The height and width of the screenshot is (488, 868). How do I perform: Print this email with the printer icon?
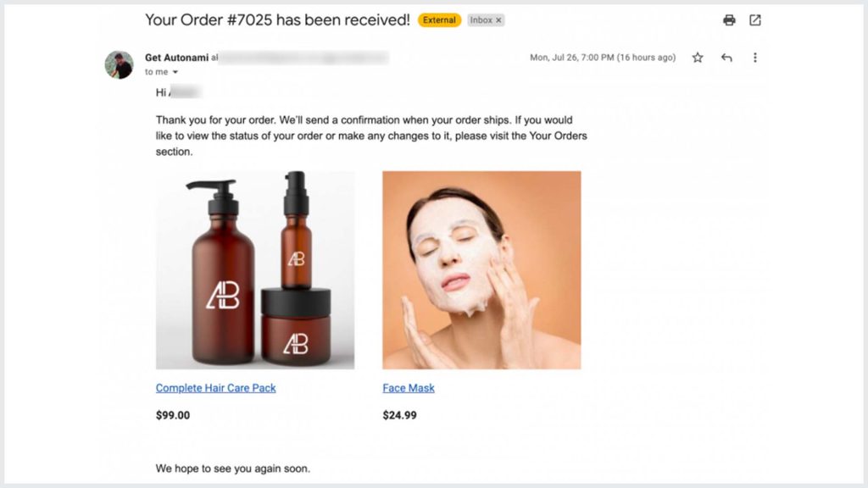click(x=729, y=20)
